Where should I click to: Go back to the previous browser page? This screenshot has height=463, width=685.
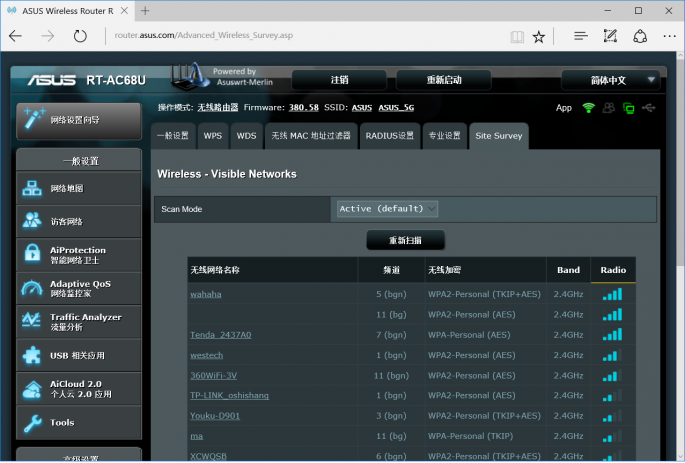point(15,36)
